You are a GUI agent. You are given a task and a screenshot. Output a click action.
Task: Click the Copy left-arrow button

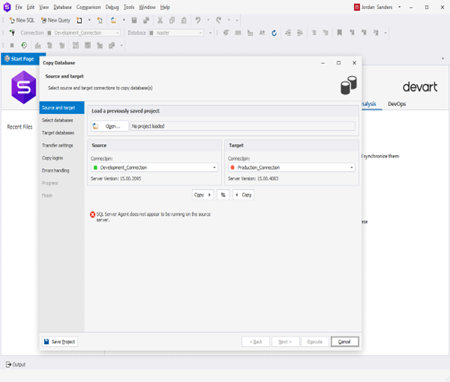point(243,195)
